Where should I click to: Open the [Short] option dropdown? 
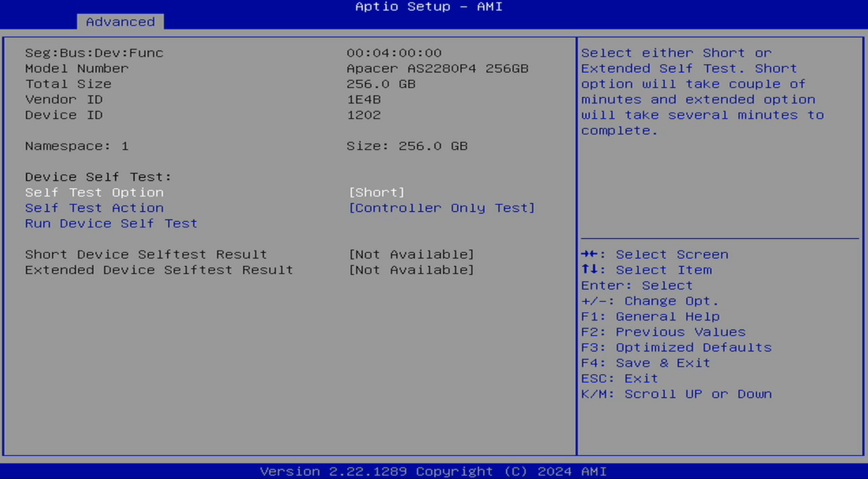(376, 193)
